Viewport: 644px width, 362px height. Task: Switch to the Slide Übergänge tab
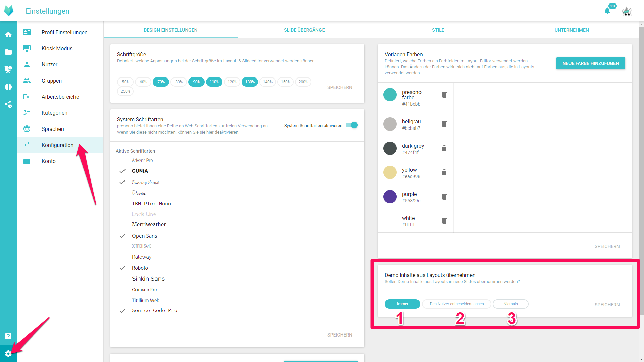pos(304,30)
